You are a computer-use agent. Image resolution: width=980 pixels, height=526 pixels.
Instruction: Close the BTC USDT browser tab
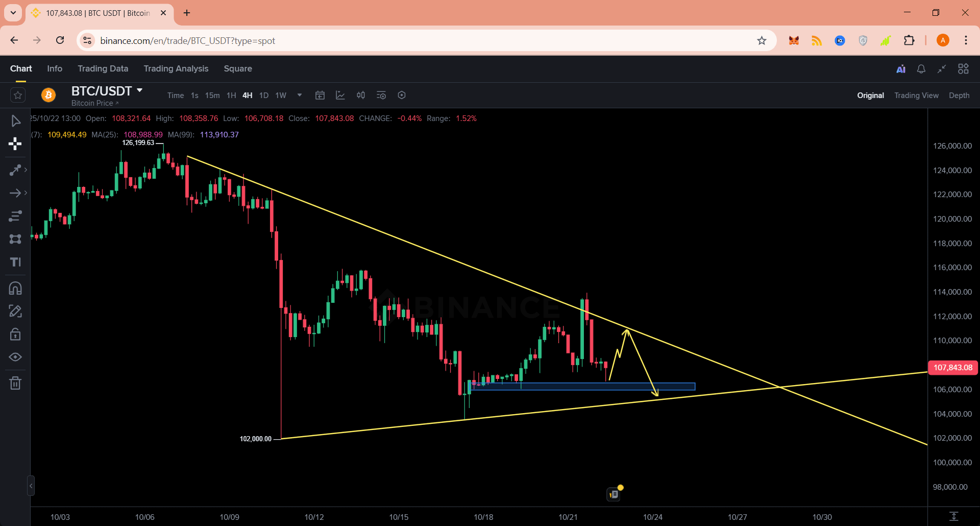pos(163,13)
